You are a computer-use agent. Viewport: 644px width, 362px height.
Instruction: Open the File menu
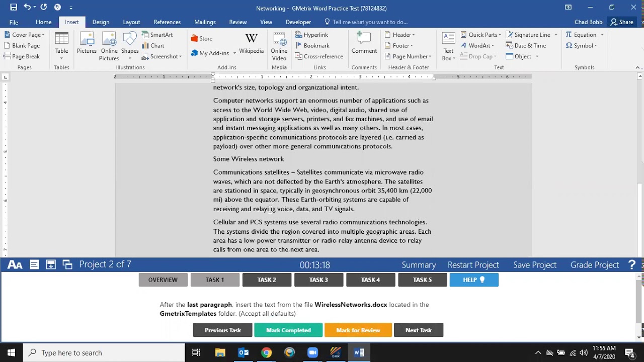tap(14, 22)
